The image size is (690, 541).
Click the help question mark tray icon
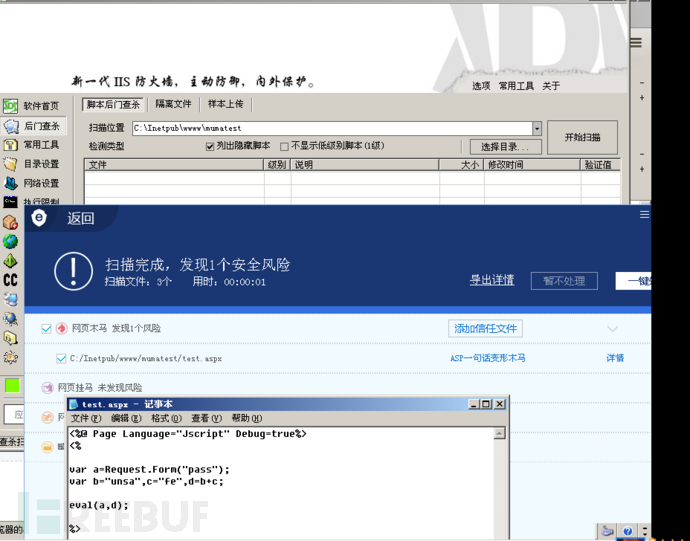[628, 531]
